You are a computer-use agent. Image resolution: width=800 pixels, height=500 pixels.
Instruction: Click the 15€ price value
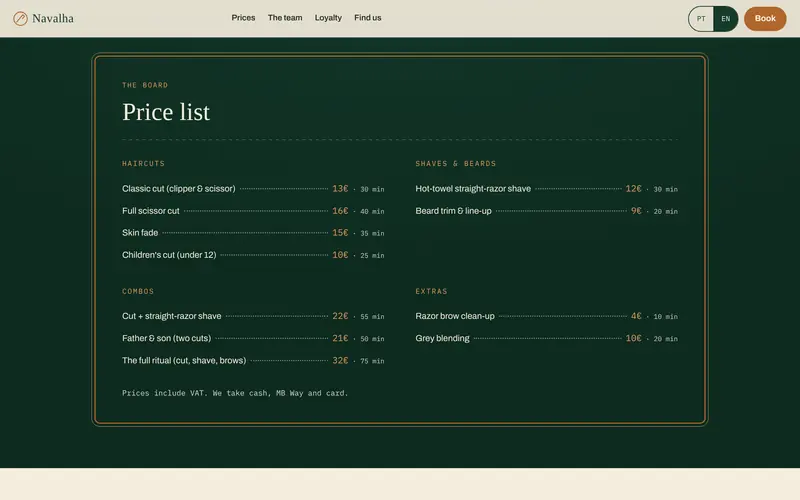pos(340,233)
